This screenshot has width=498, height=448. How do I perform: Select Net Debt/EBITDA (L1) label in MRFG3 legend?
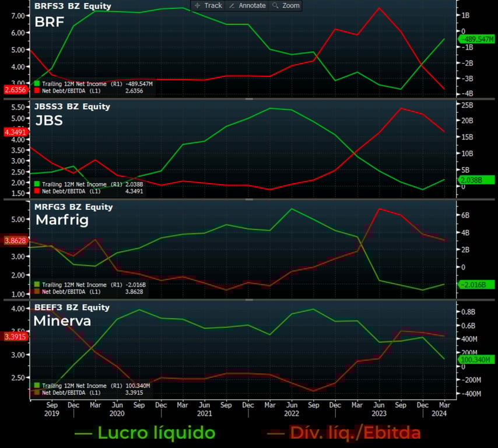71,292
